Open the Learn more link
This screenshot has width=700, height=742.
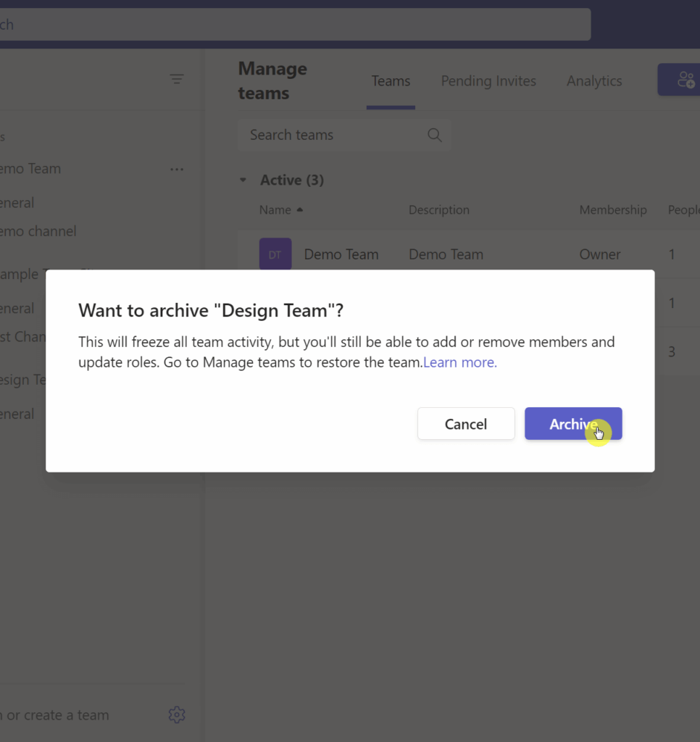coord(460,362)
